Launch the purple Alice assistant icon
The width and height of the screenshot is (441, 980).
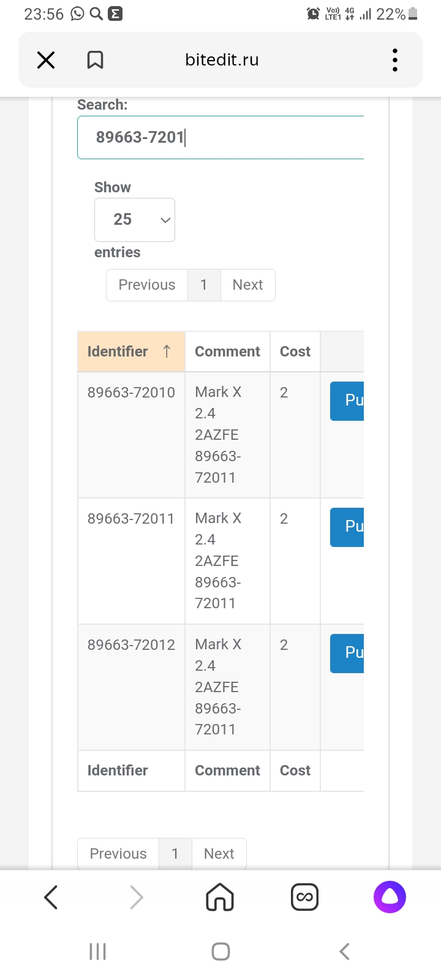(390, 897)
